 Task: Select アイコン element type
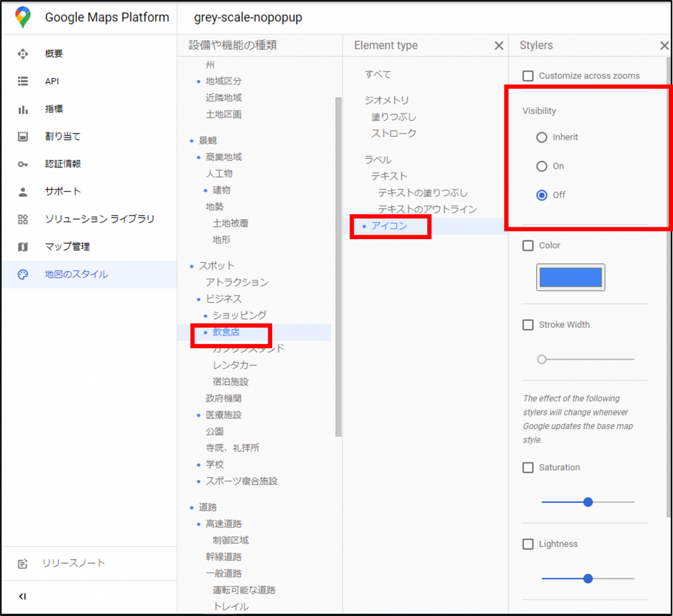pos(389,226)
